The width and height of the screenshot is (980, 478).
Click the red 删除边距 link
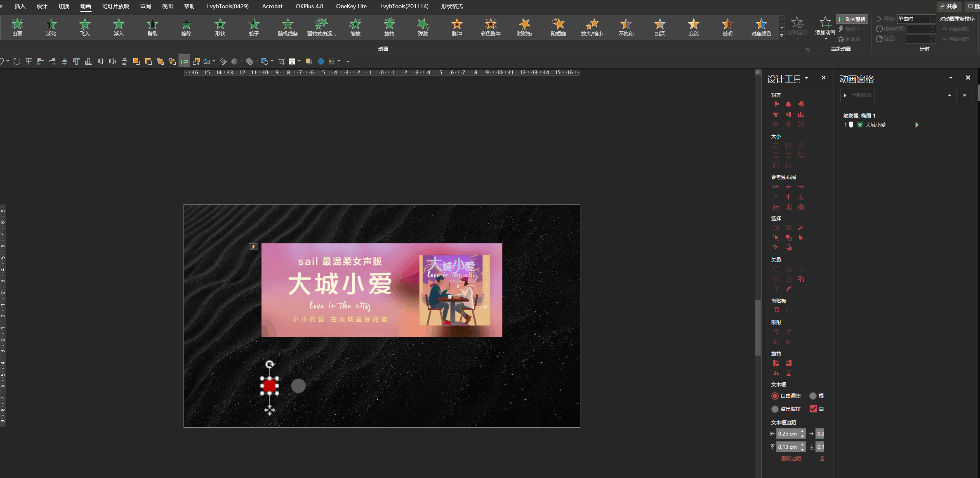[791, 459]
